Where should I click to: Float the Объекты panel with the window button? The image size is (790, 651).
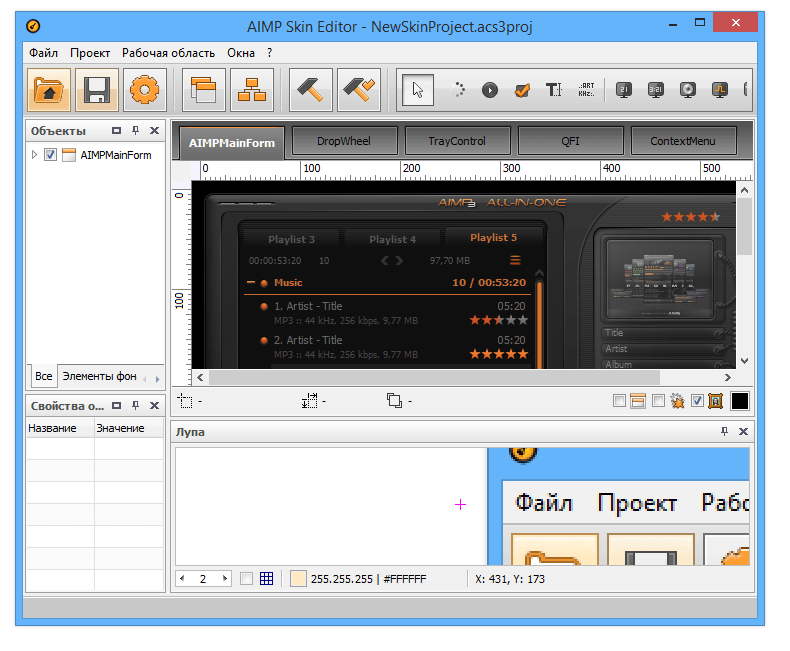(116, 131)
